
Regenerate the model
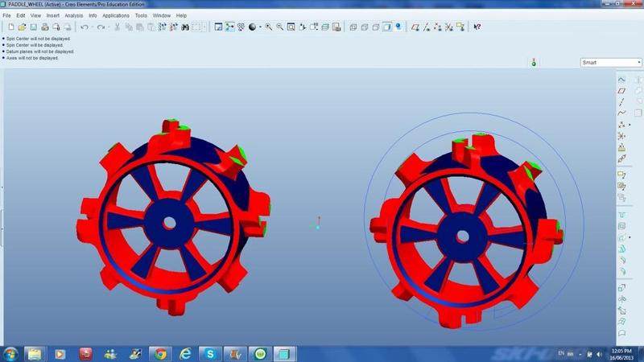point(163,27)
